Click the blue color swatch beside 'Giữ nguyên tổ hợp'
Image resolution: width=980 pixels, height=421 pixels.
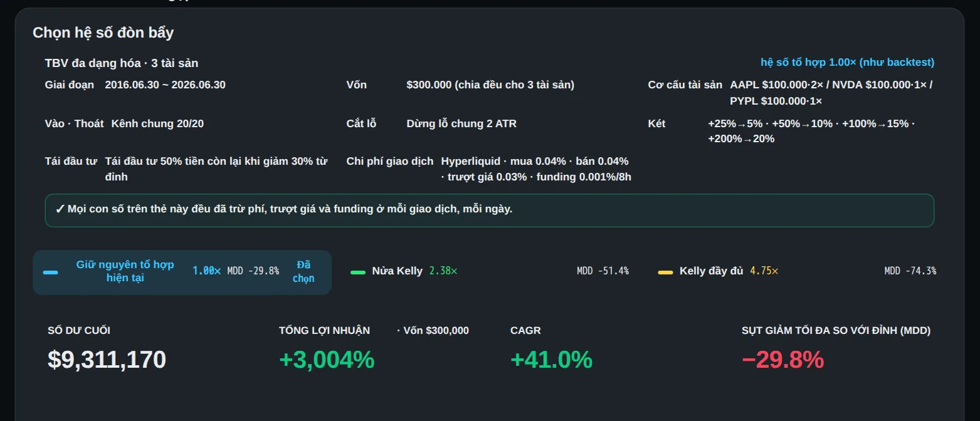(50, 273)
